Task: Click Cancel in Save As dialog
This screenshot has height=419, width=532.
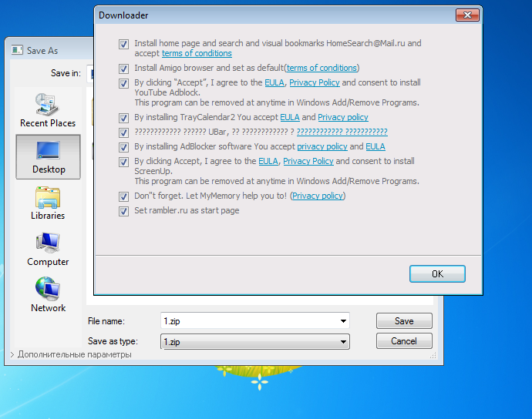Action: coord(404,340)
